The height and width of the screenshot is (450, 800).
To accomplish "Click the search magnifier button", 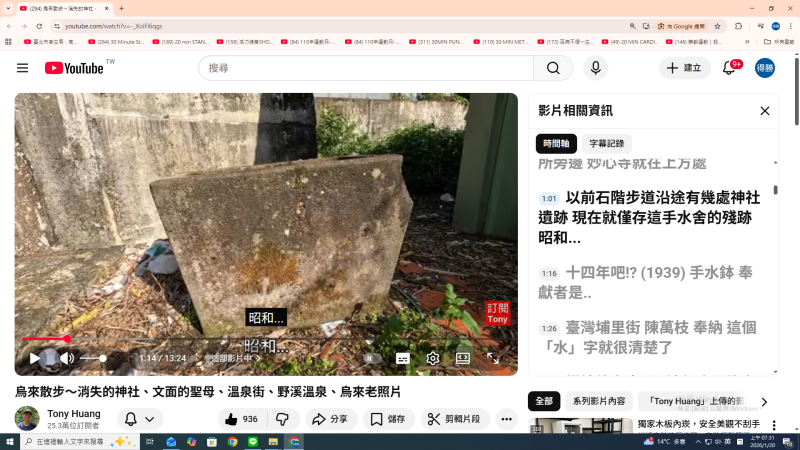I will pos(553,68).
